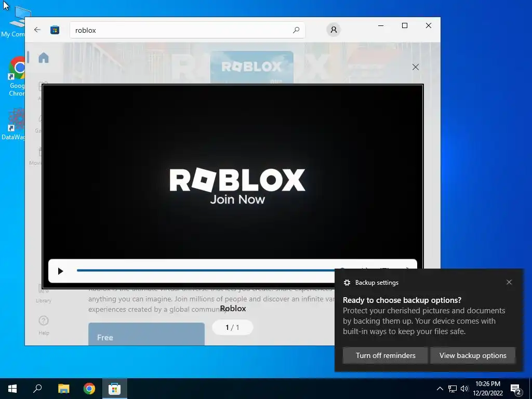Close the Microsoft Store window

click(429, 25)
